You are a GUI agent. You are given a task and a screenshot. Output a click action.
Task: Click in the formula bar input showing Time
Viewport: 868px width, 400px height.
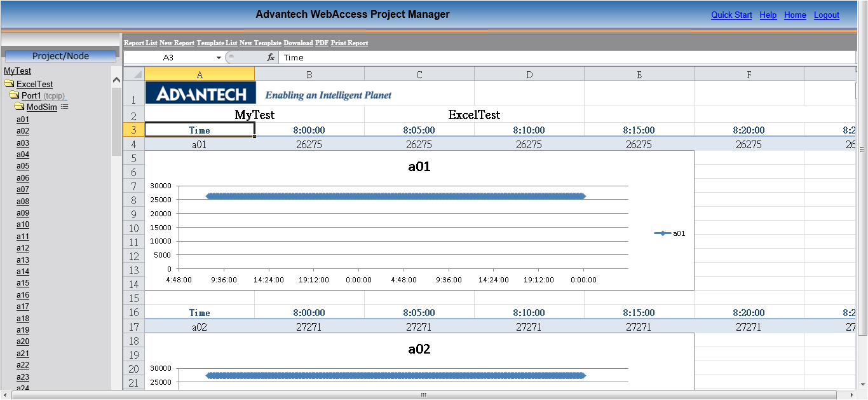coord(566,57)
